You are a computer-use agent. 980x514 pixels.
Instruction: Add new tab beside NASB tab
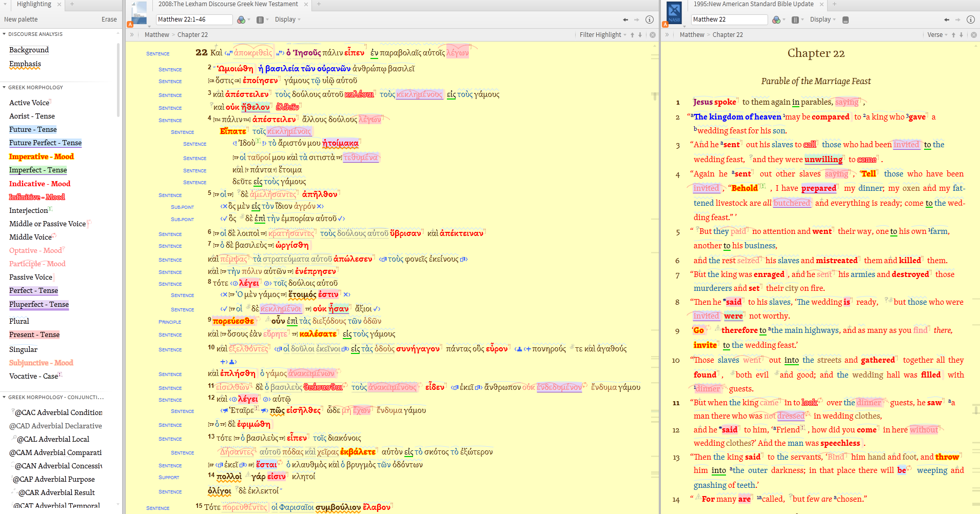[x=834, y=4]
